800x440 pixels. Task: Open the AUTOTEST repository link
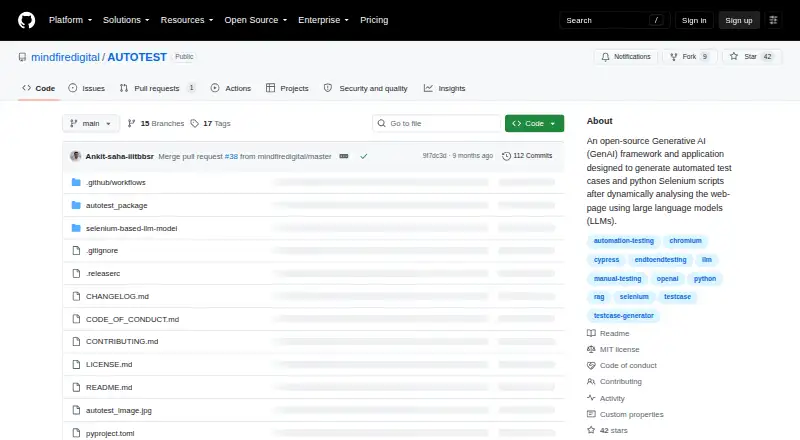click(137, 57)
